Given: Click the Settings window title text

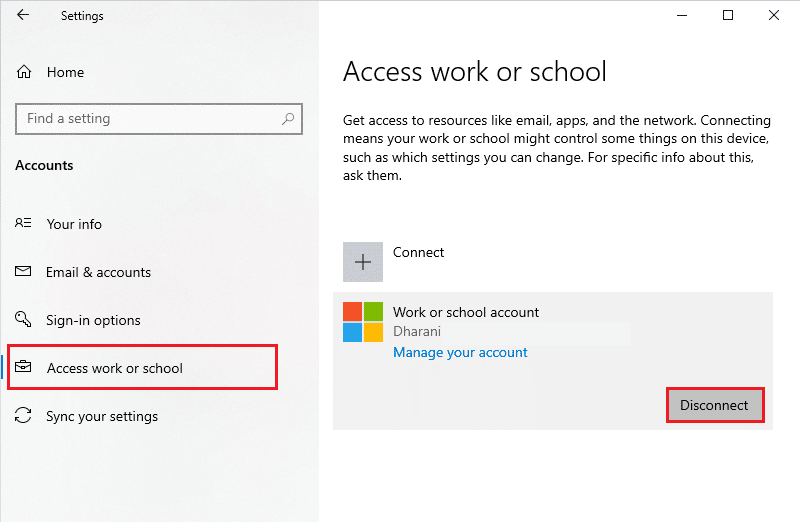Looking at the screenshot, I should click(x=82, y=16).
